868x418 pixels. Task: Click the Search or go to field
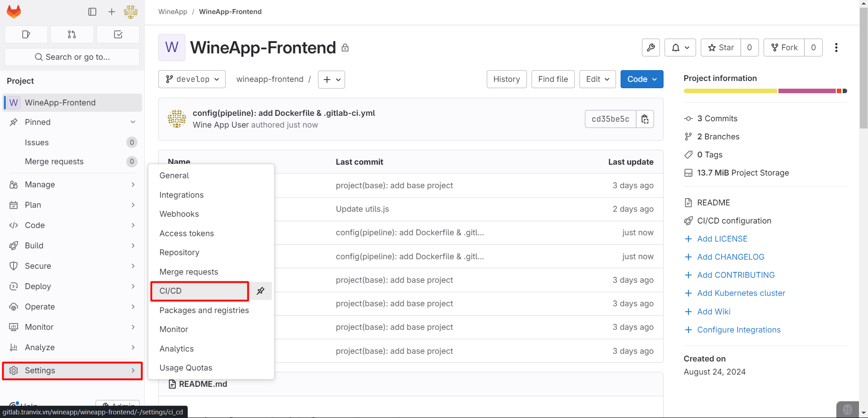point(72,57)
